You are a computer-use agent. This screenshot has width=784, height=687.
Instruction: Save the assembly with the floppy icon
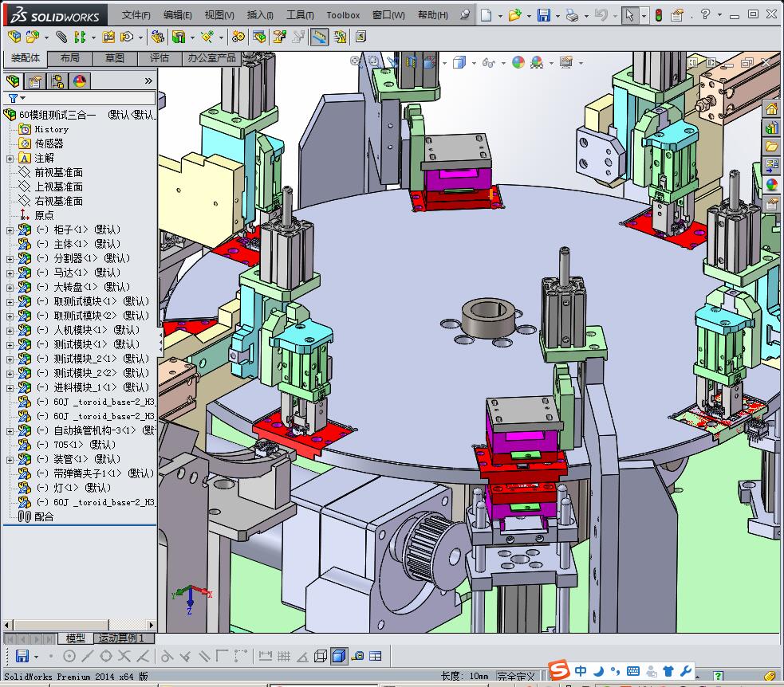(x=543, y=15)
